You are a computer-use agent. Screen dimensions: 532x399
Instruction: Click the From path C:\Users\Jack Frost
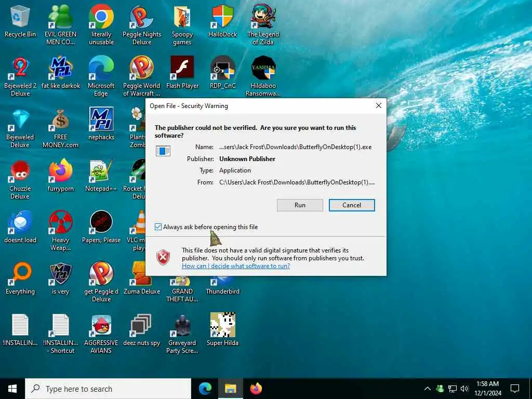point(297,182)
